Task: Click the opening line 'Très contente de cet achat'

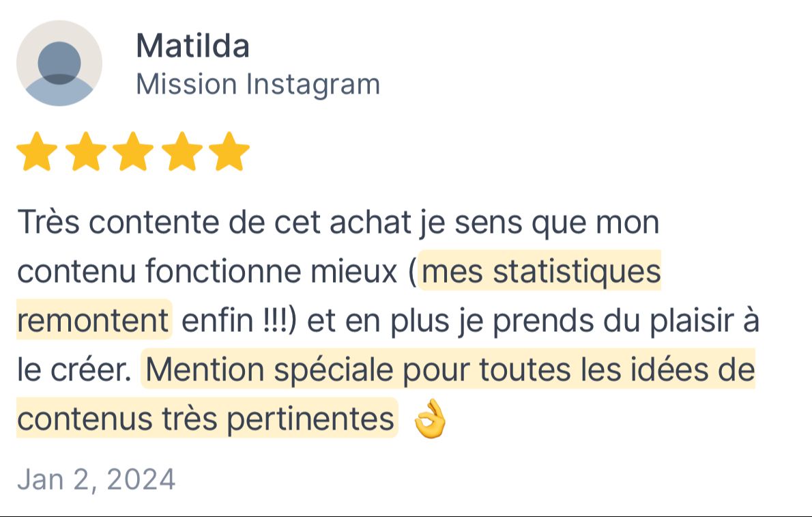Action: click(x=214, y=223)
